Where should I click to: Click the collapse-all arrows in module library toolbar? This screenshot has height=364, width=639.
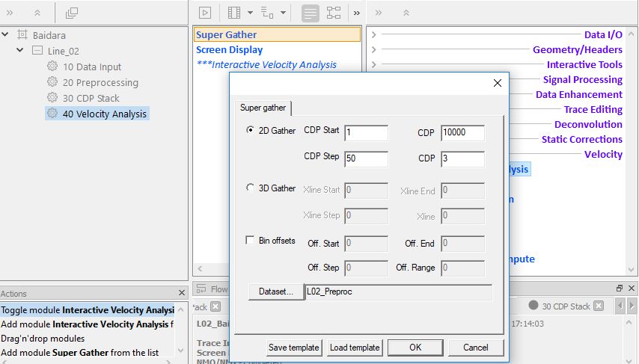406,13
